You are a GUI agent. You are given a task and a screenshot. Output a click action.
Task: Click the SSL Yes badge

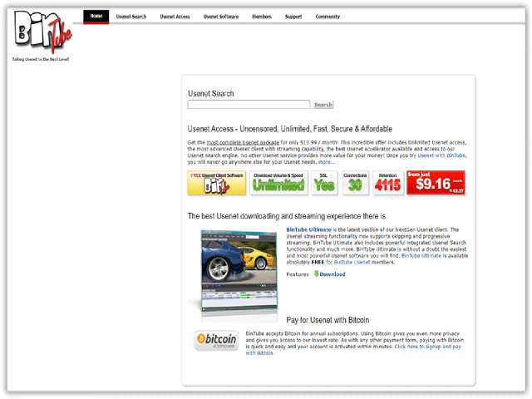tap(324, 183)
